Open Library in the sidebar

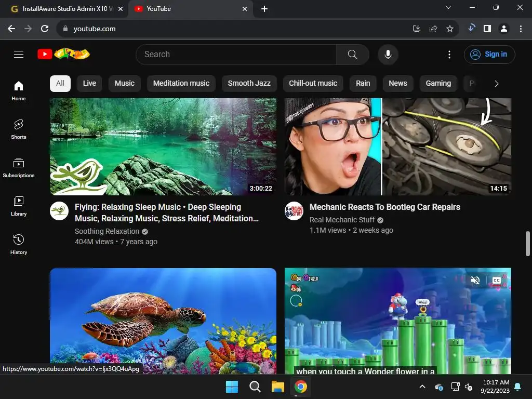tap(19, 206)
